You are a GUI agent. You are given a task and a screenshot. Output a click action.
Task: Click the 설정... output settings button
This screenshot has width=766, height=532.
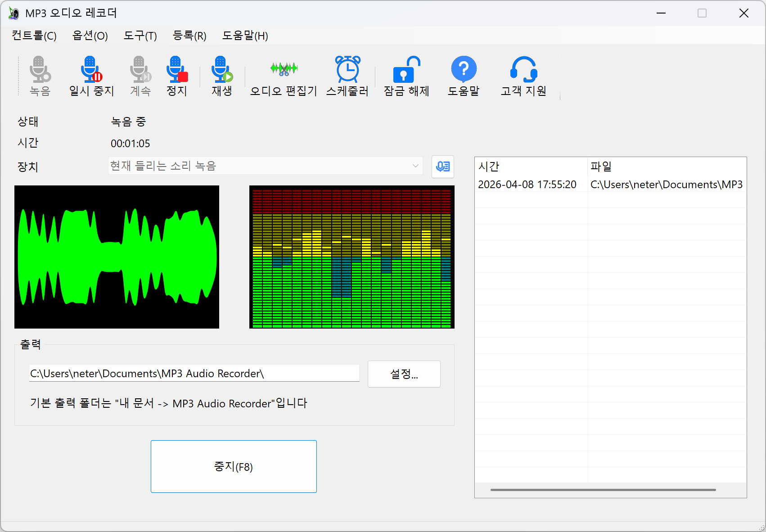tap(404, 374)
